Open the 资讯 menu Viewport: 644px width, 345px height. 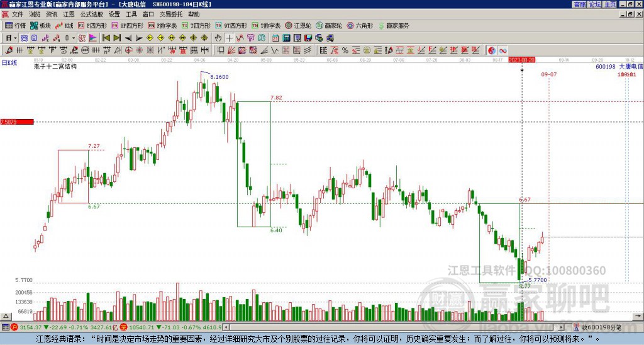[52, 14]
